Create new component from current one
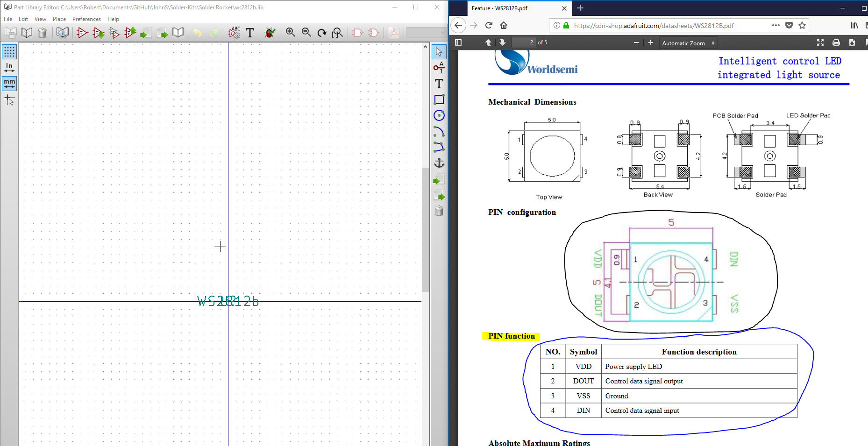The width and height of the screenshot is (868, 446). 114,33
